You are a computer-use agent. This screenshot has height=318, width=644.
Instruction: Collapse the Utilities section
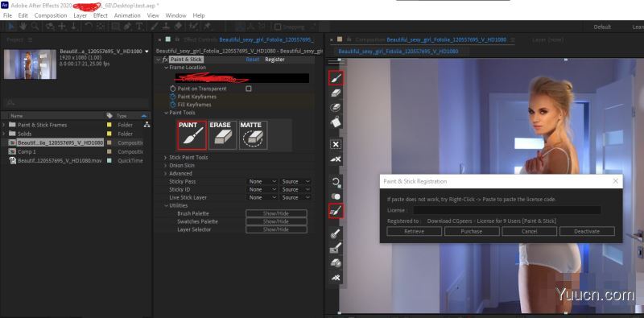tap(166, 205)
